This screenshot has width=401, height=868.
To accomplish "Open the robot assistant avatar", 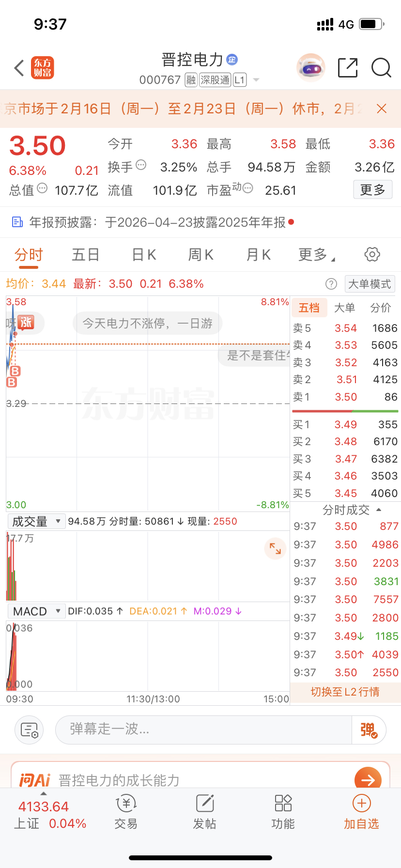I will point(310,68).
